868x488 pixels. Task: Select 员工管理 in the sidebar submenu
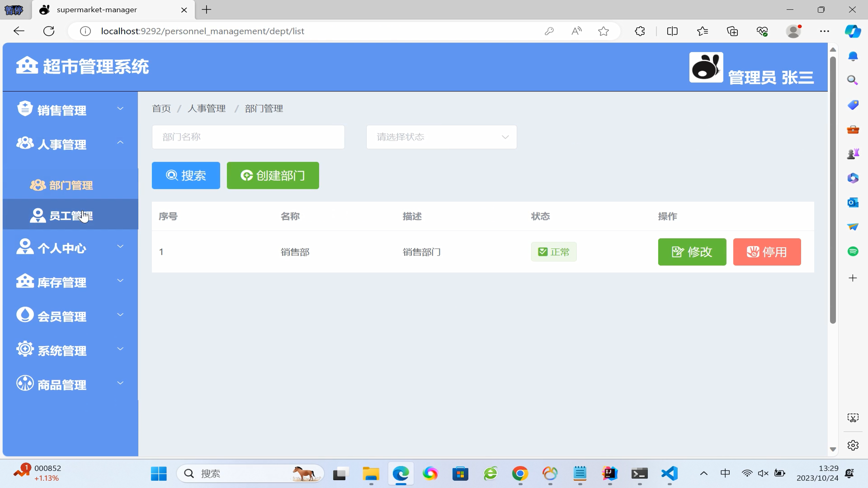pos(71,216)
